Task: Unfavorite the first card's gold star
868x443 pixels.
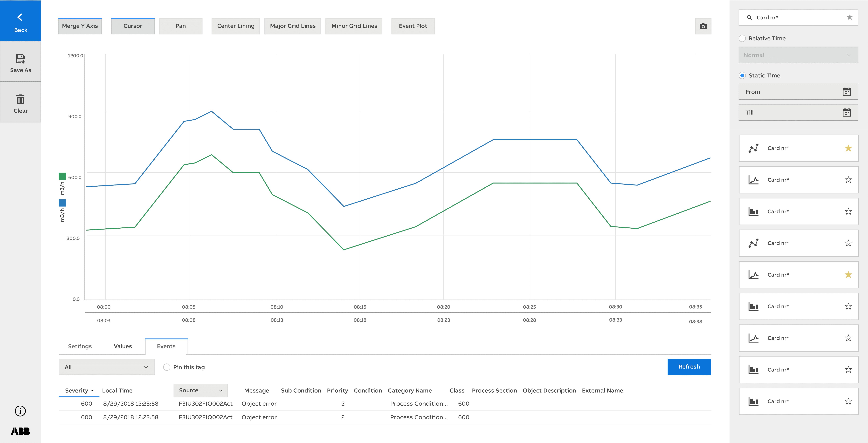Action: (x=848, y=148)
